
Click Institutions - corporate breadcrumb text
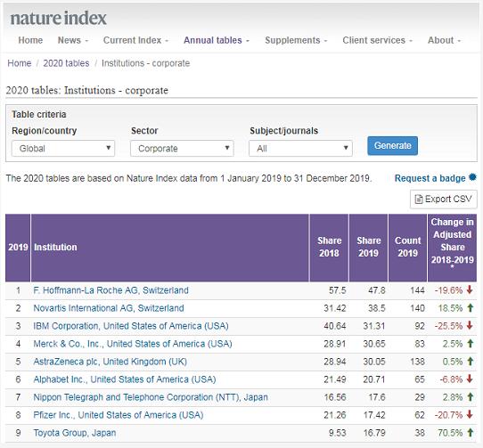click(145, 63)
